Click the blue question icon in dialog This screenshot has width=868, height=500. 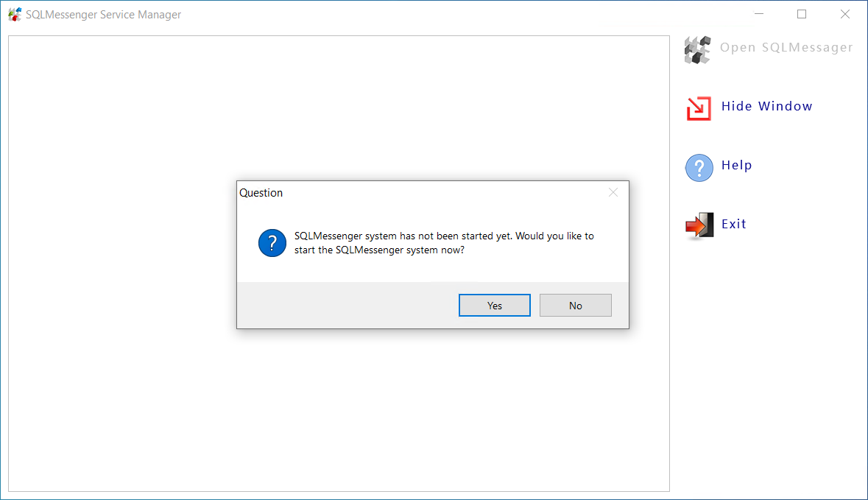[272, 243]
